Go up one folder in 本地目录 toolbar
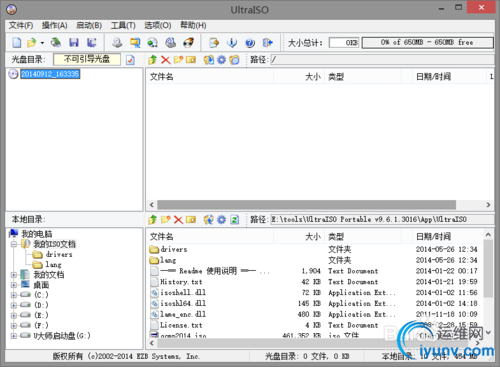 tap(153, 220)
